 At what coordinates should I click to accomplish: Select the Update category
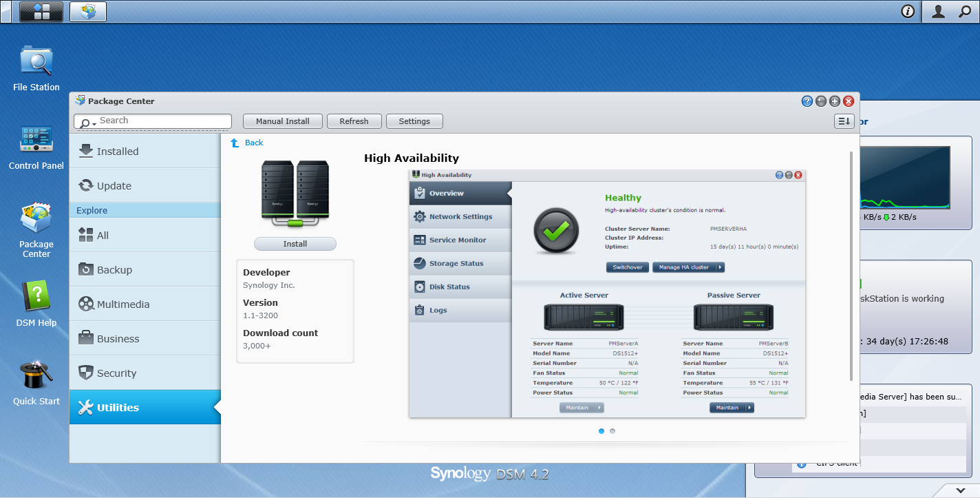[x=145, y=185]
